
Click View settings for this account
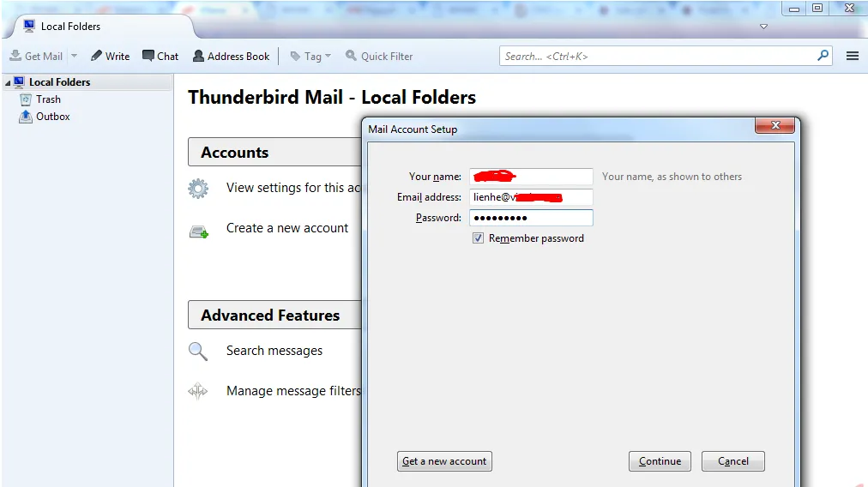(x=293, y=188)
